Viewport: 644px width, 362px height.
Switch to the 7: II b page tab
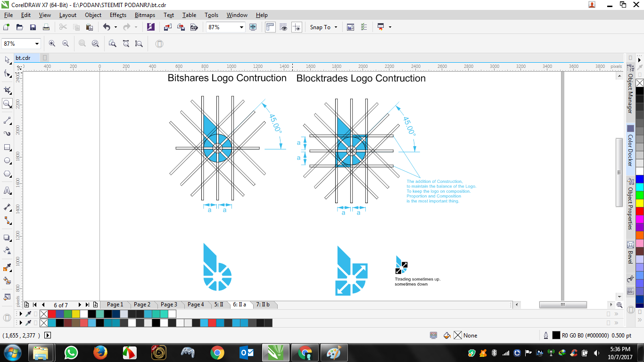[263, 304]
